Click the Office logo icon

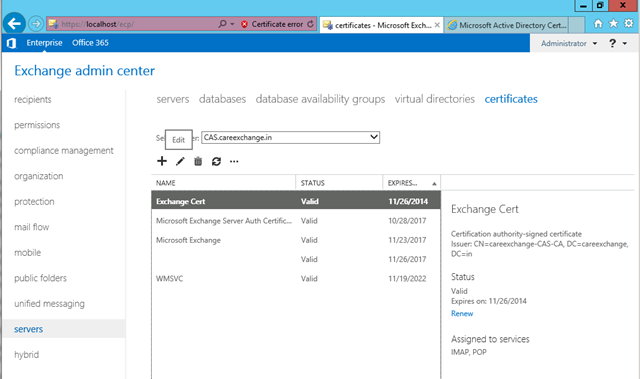click(11, 43)
